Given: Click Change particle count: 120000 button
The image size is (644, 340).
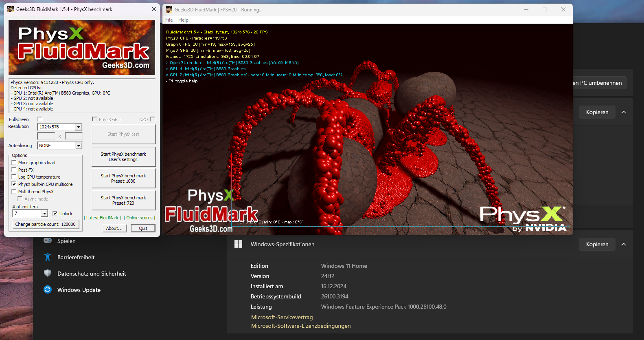Looking at the screenshot, I should pyautogui.click(x=45, y=224).
